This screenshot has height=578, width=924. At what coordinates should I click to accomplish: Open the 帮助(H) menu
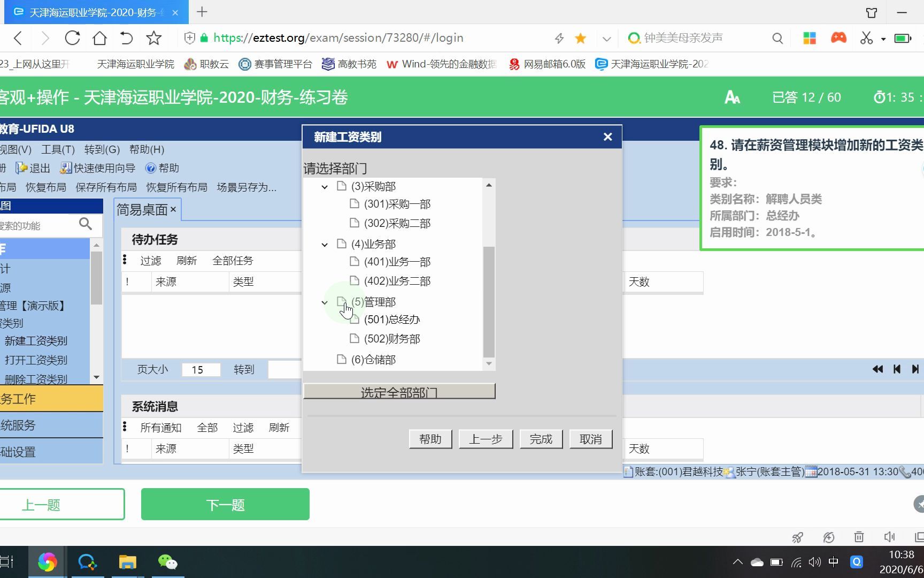pyautogui.click(x=147, y=150)
